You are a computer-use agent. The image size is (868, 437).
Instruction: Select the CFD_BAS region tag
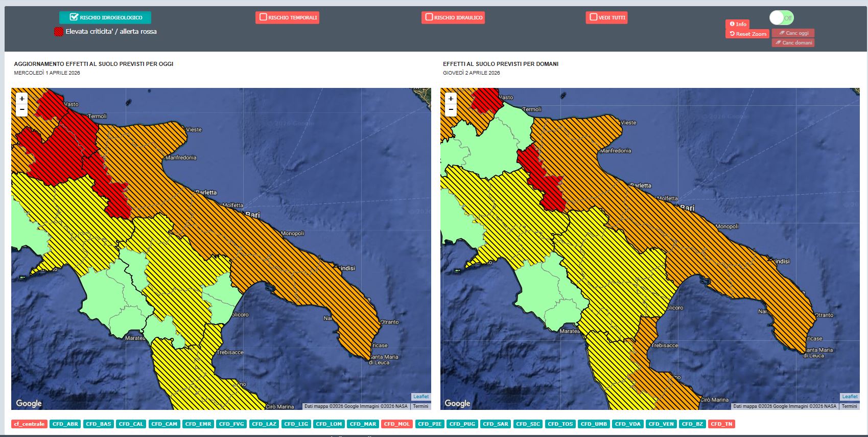98,424
